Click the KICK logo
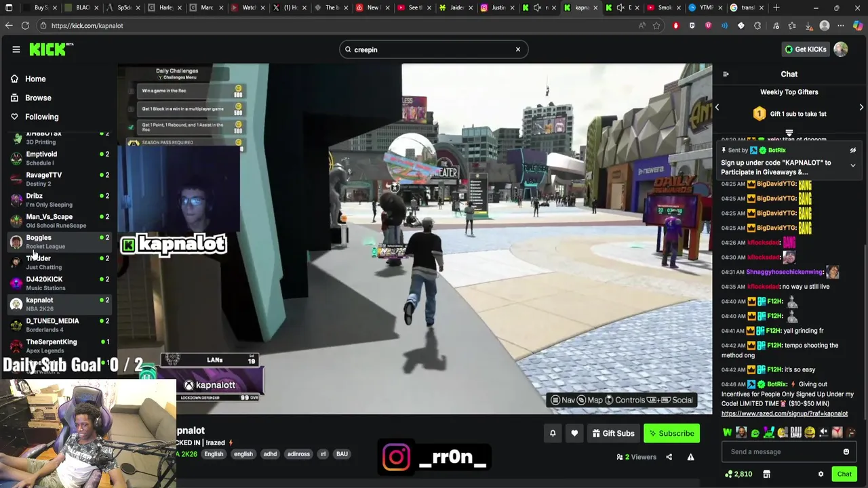The height and width of the screenshot is (488, 868). click(52, 49)
